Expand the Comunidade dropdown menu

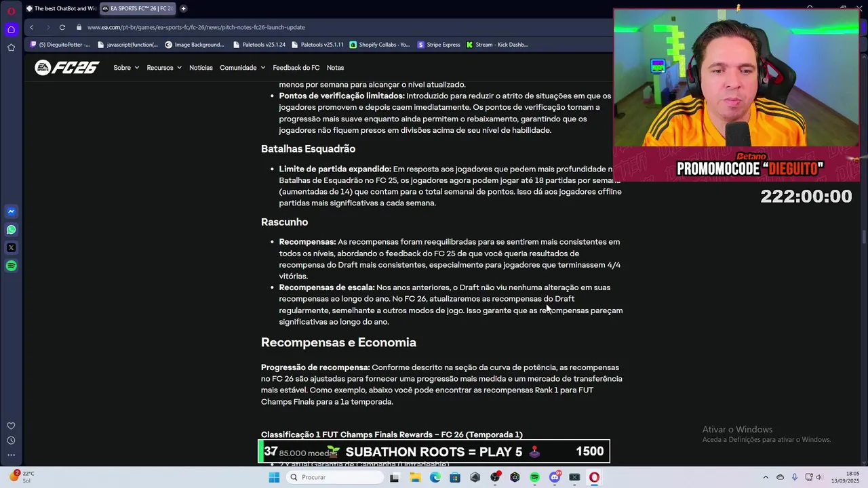pos(242,68)
